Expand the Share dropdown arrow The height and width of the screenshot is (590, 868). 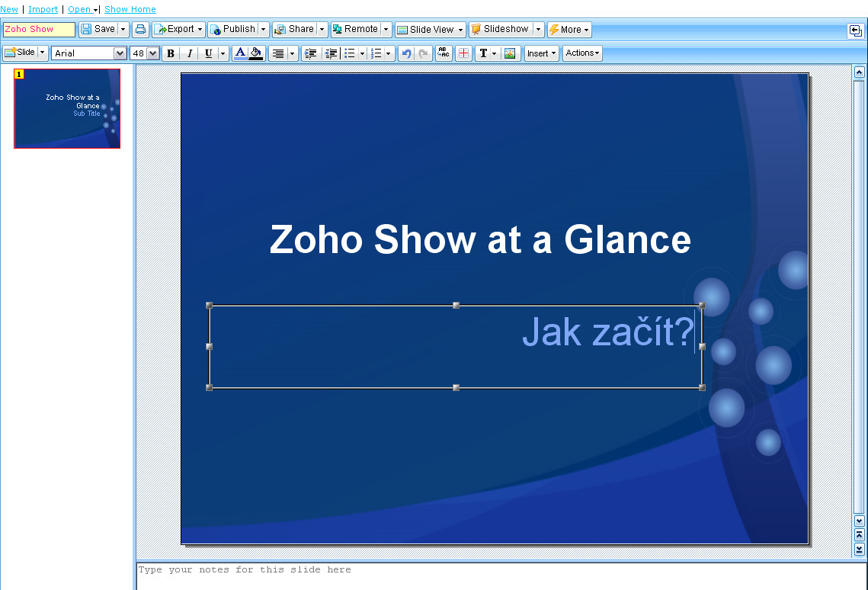[x=322, y=29]
